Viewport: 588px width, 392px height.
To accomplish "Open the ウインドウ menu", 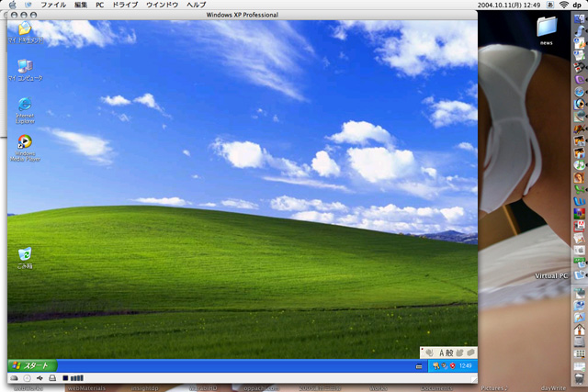I will pos(162,5).
